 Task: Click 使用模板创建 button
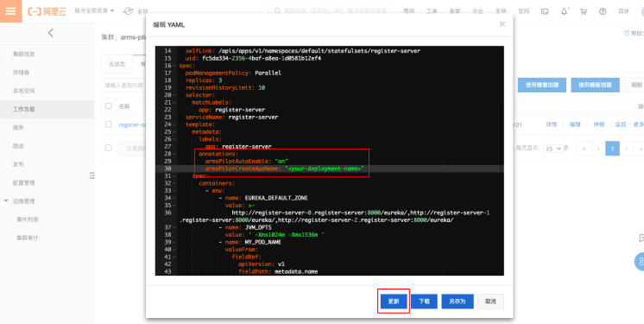595,85
